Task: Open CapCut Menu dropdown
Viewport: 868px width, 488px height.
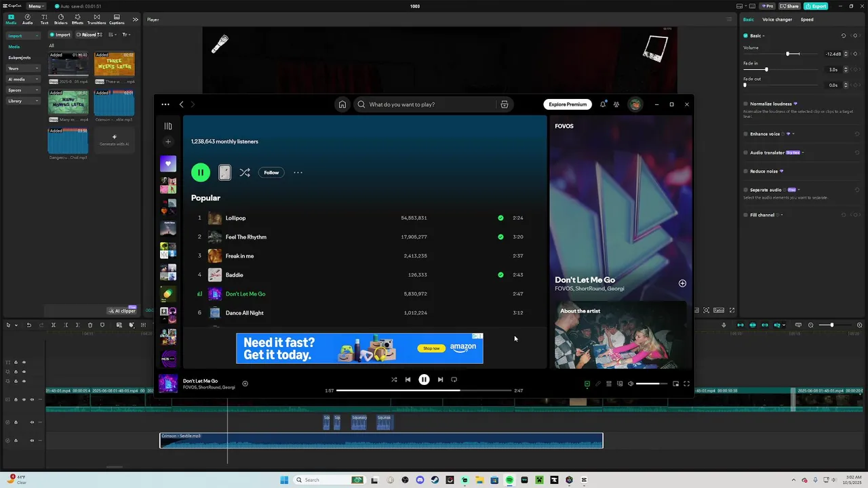Action: pyautogui.click(x=35, y=6)
